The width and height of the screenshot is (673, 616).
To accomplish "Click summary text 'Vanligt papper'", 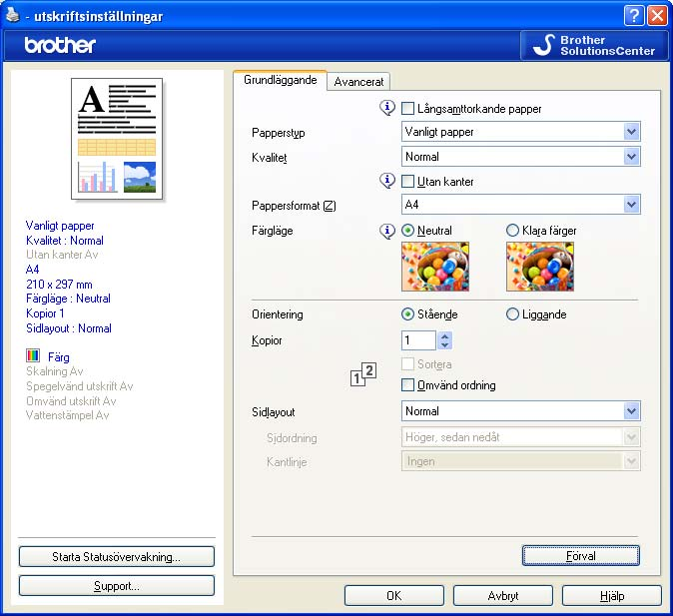I will click(60, 226).
